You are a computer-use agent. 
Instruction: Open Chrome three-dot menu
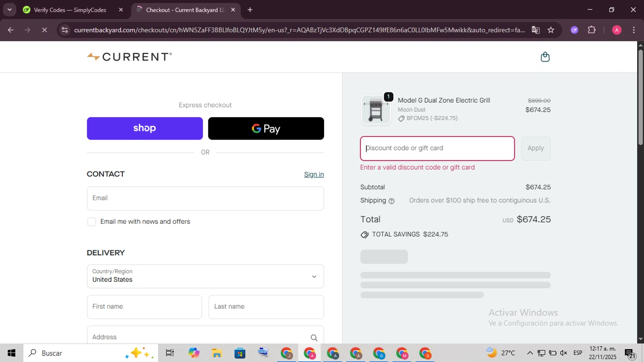coord(634,30)
